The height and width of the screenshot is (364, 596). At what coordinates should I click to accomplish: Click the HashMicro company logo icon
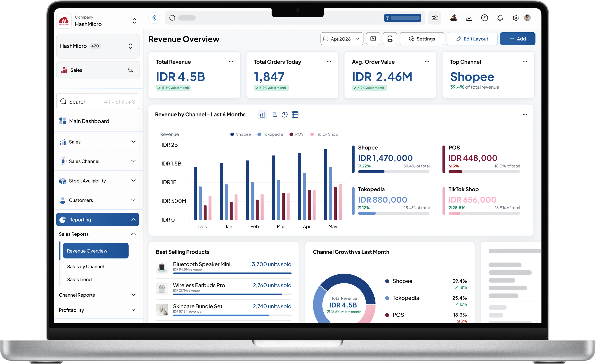point(64,21)
